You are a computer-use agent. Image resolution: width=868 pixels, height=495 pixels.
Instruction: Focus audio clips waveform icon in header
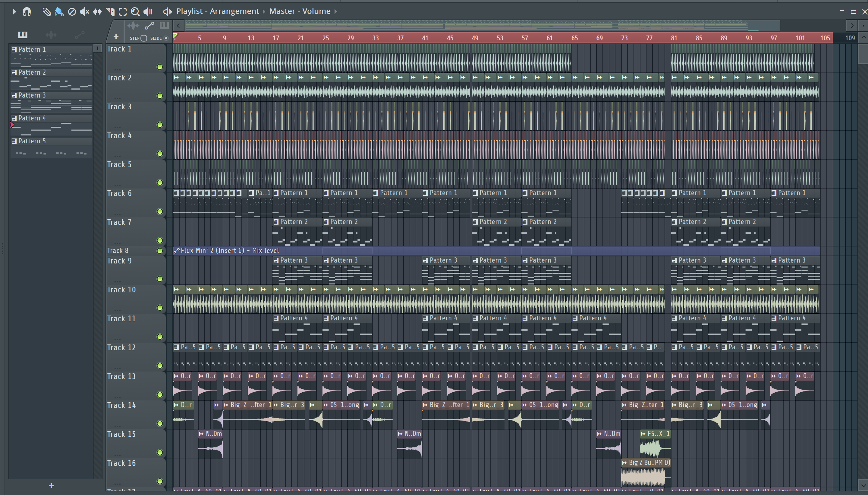coord(133,26)
